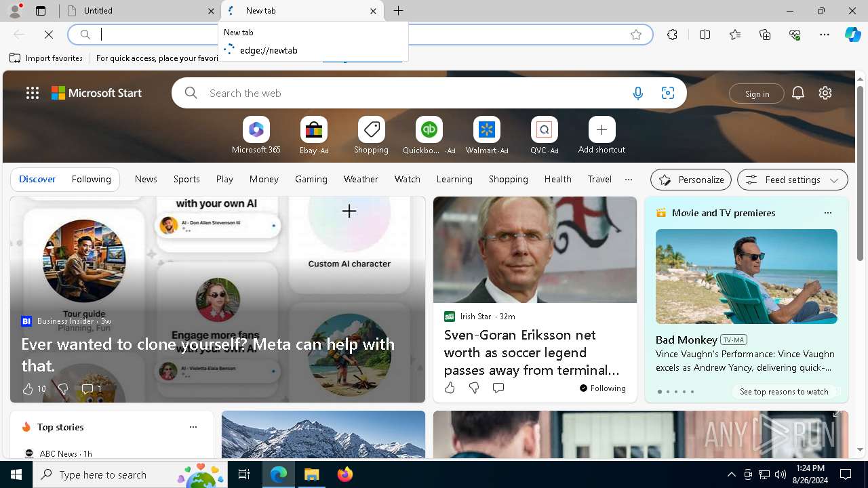This screenshot has height=488, width=868.
Task: Expand Feed settings dropdown
Action: [793, 180]
